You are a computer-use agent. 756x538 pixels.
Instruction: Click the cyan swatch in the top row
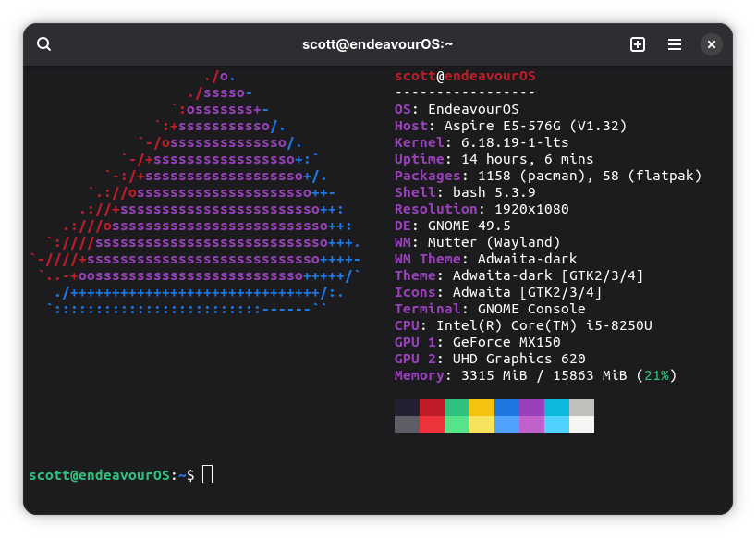(556, 408)
